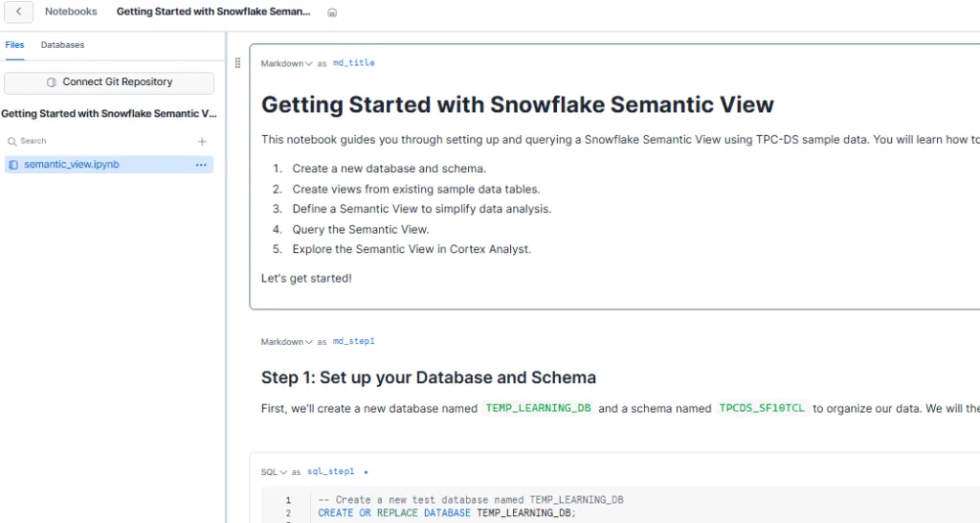Image resolution: width=980 pixels, height=523 pixels.
Task: Switch to the Databases tab
Action: point(62,45)
